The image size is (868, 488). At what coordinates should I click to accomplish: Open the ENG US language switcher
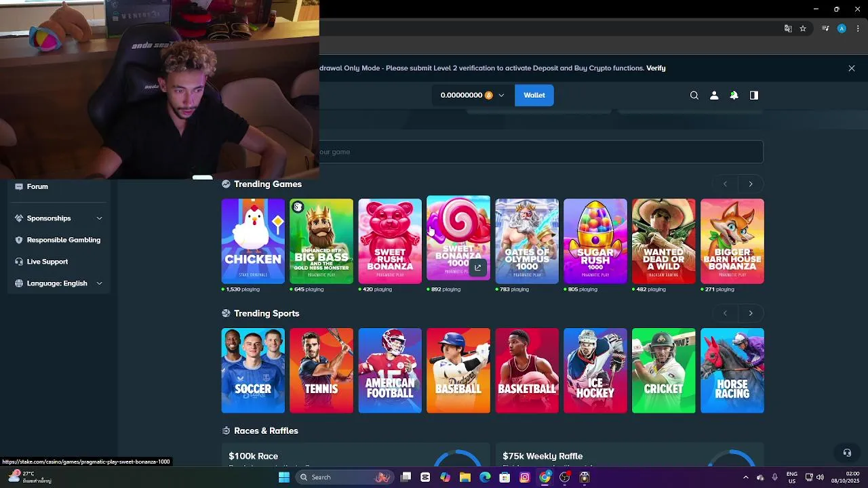(791, 477)
